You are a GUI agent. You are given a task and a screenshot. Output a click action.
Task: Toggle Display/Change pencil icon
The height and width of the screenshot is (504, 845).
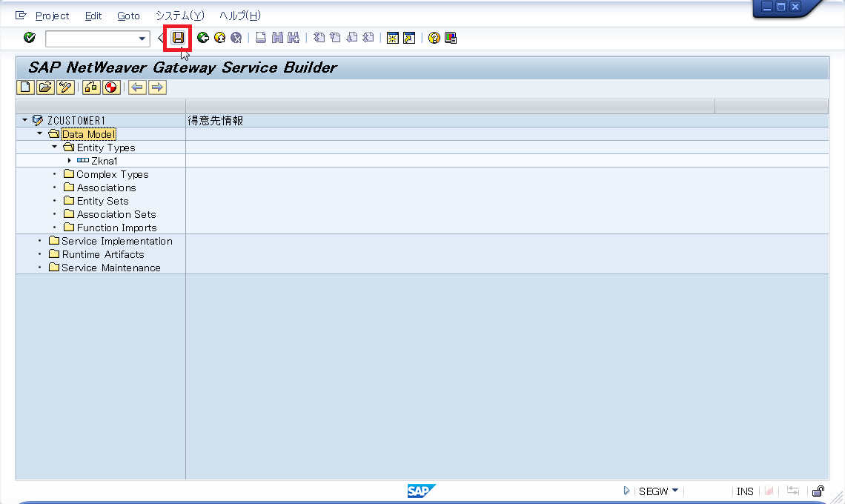65,87
